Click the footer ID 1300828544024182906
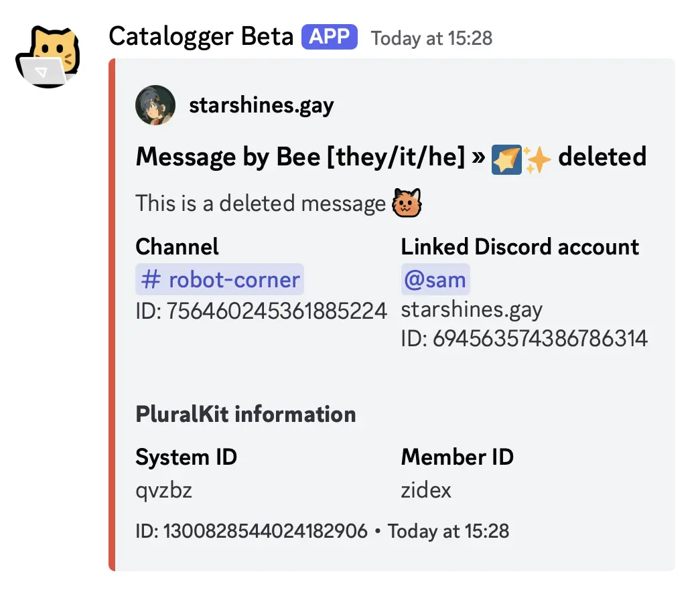Screen dimensions: 700x592 [x=251, y=532]
